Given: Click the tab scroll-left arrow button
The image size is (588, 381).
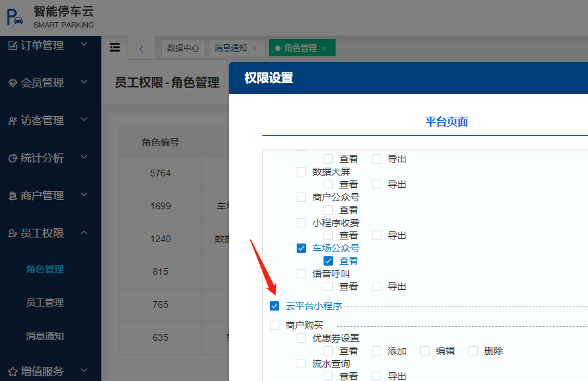Looking at the screenshot, I should pos(142,48).
